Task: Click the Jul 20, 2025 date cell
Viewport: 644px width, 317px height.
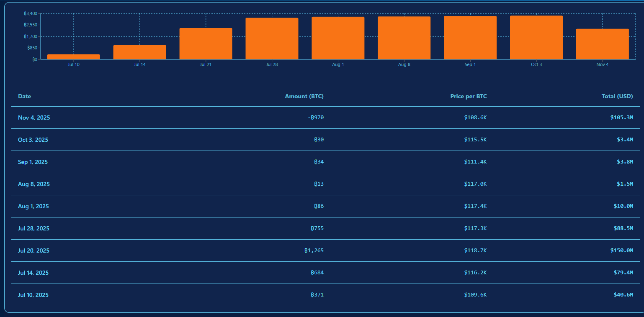Action: 33,251
